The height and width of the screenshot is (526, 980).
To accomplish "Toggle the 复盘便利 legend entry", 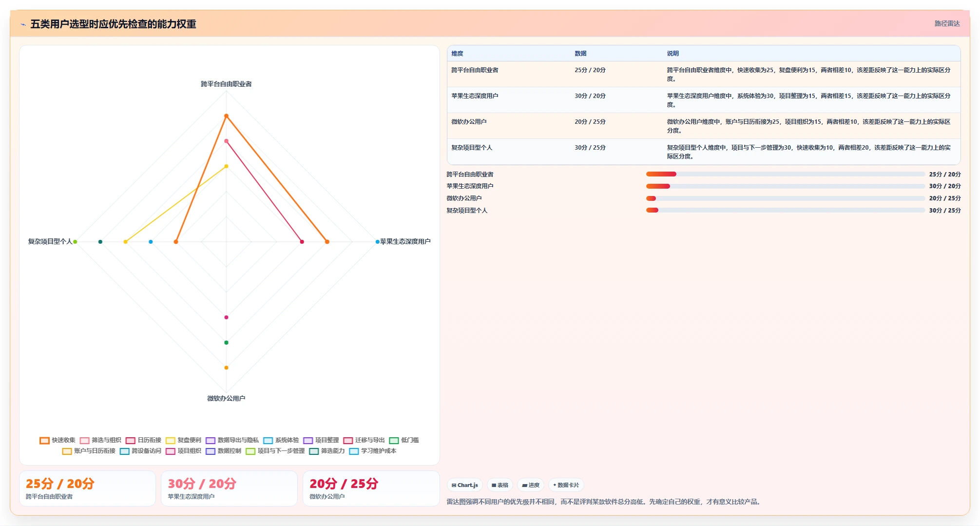I will pyautogui.click(x=183, y=440).
